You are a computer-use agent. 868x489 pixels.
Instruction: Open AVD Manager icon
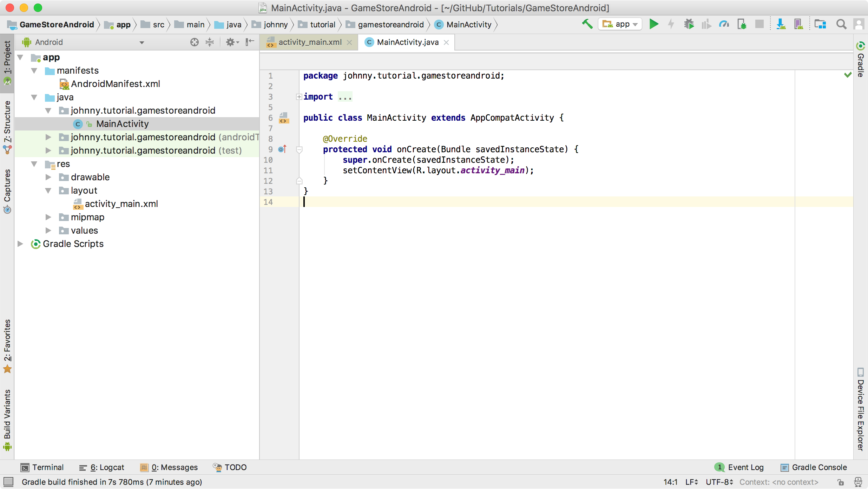pyautogui.click(x=798, y=24)
